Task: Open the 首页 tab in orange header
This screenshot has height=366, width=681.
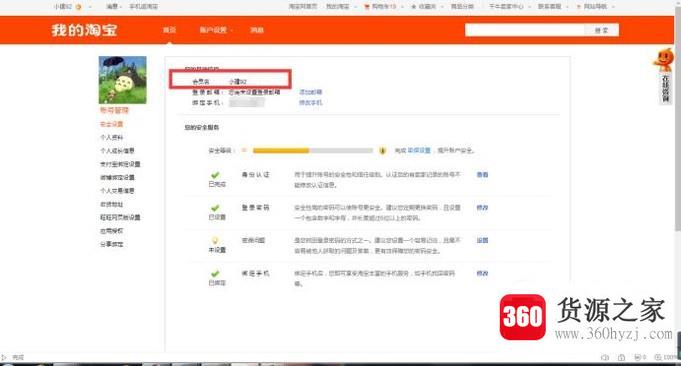Action: 169,30
